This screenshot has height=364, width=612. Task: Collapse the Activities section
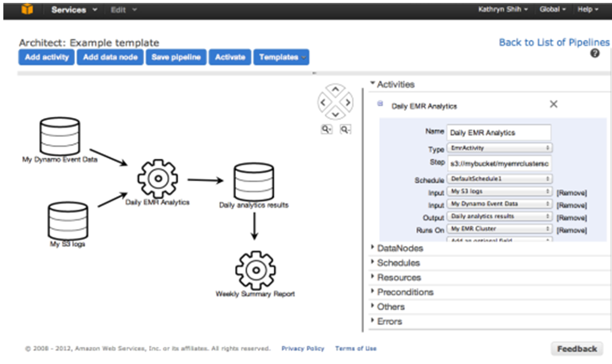click(393, 84)
